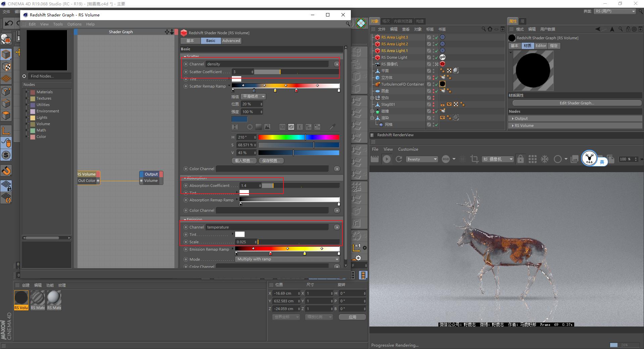This screenshot has width=644, height=349.
Task: Open the Beauty pass dropdown
Action: pyautogui.click(x=422, y=159)
